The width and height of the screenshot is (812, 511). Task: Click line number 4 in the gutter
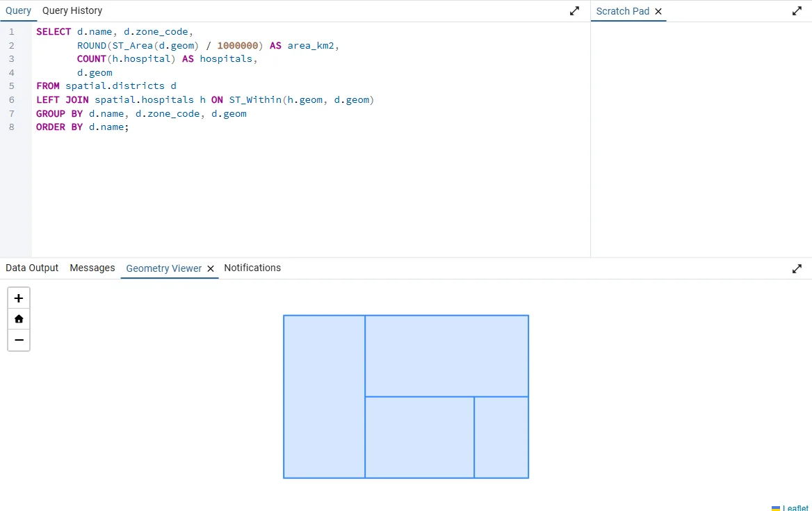[11, 73]
